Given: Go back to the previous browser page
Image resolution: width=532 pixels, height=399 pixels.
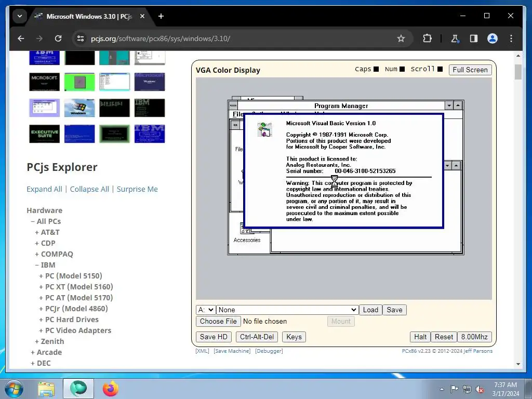Looking at the screenshot, I should [21, 38].
